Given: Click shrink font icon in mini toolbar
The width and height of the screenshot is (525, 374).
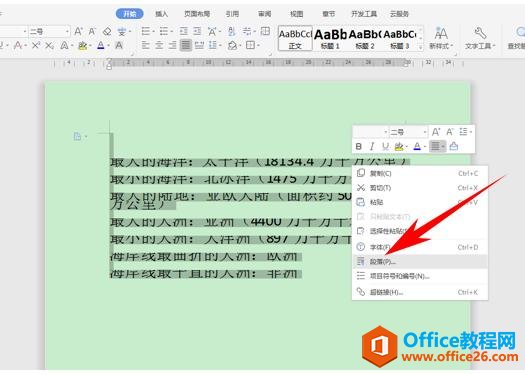Looking at the screenshot, I should [450, 132].
